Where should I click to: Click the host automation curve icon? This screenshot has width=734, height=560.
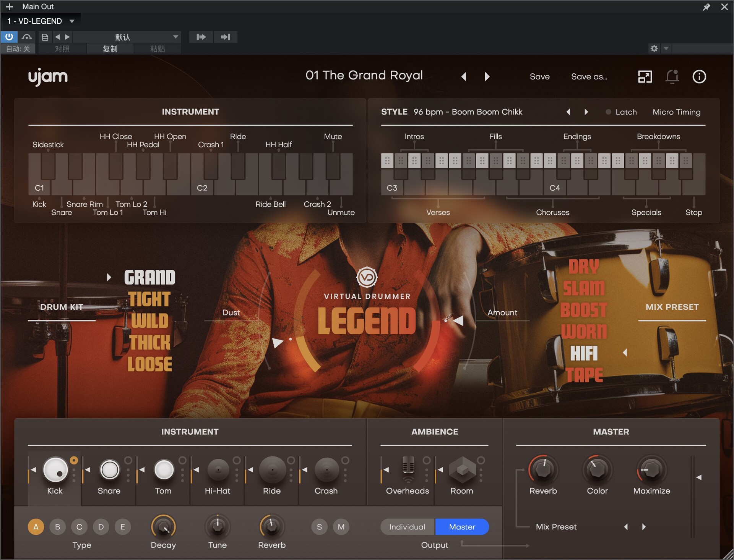point(26,37)
